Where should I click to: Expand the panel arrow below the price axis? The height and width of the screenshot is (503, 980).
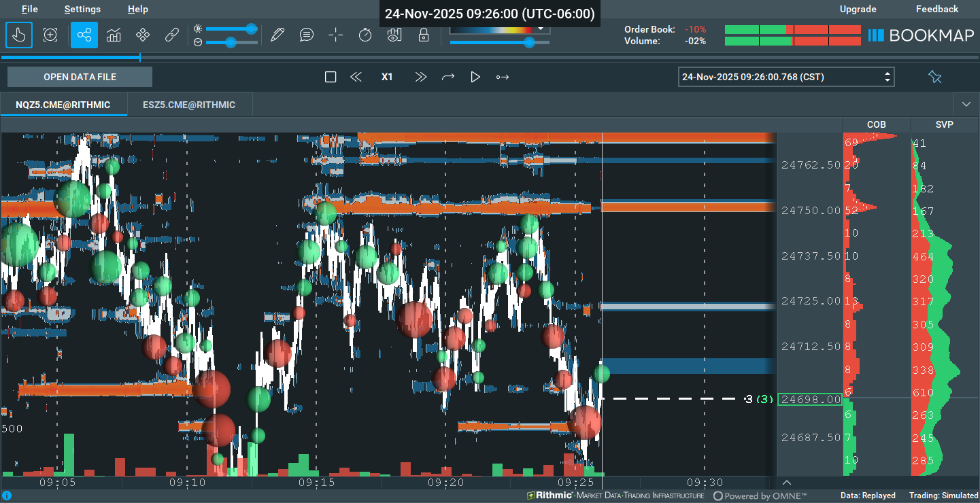[x=788, y=482]
